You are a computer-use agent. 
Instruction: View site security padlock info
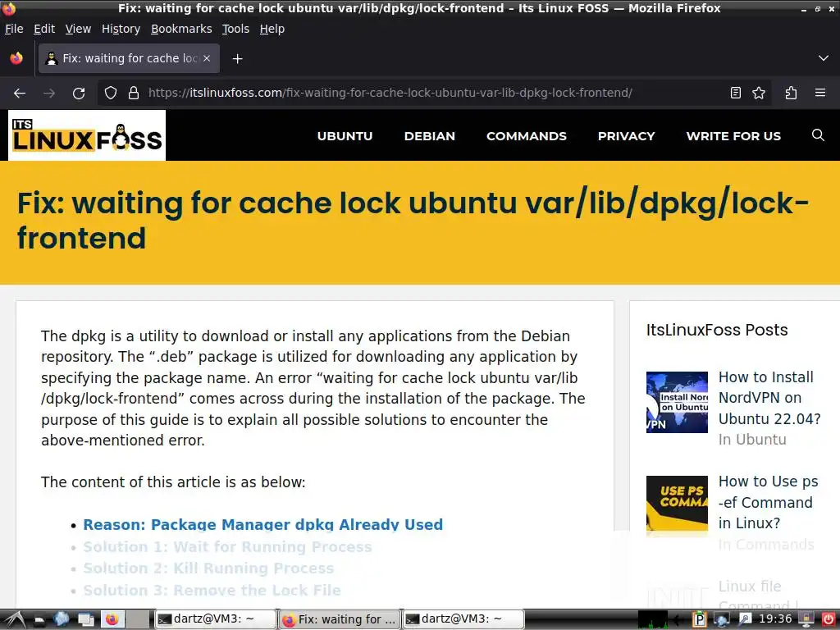[x=134, y=93]
